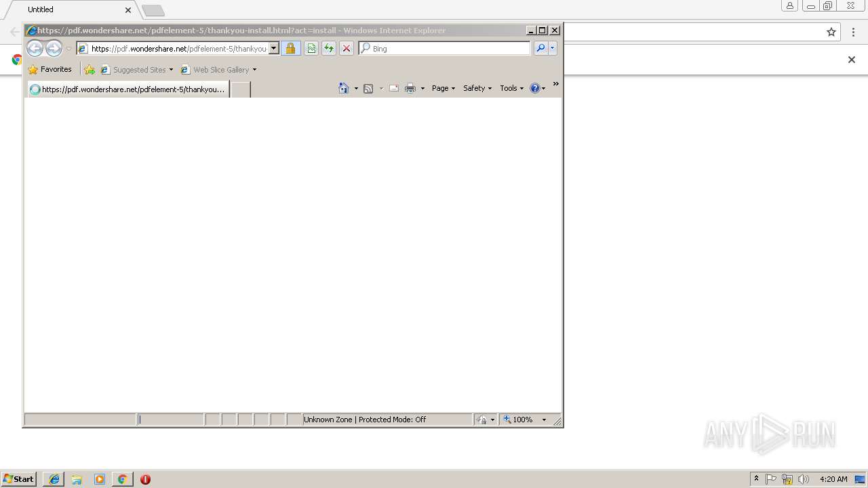Open the Safety menu
The image size is (868, 488).
pyautogui.click(x=477, y=88)
